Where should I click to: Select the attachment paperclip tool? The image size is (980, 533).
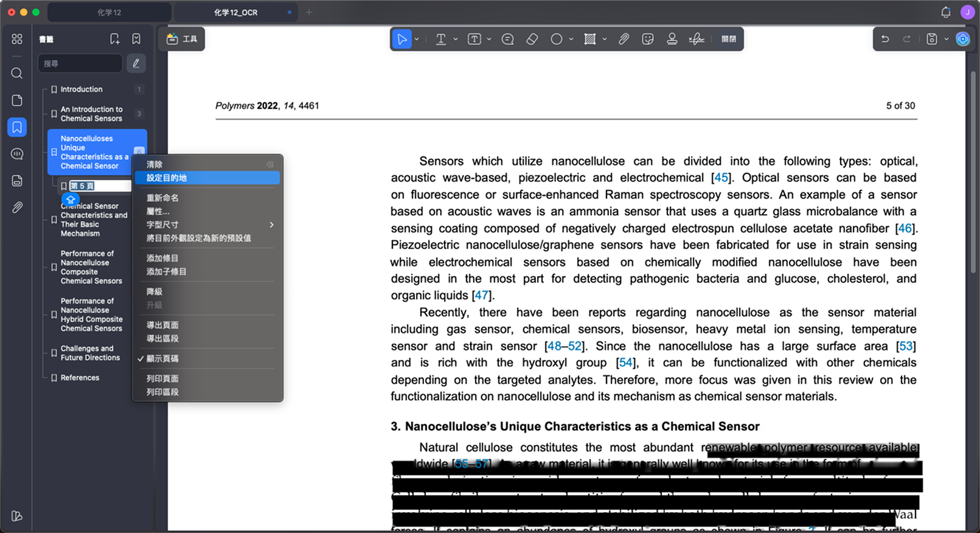pos(624,39)
